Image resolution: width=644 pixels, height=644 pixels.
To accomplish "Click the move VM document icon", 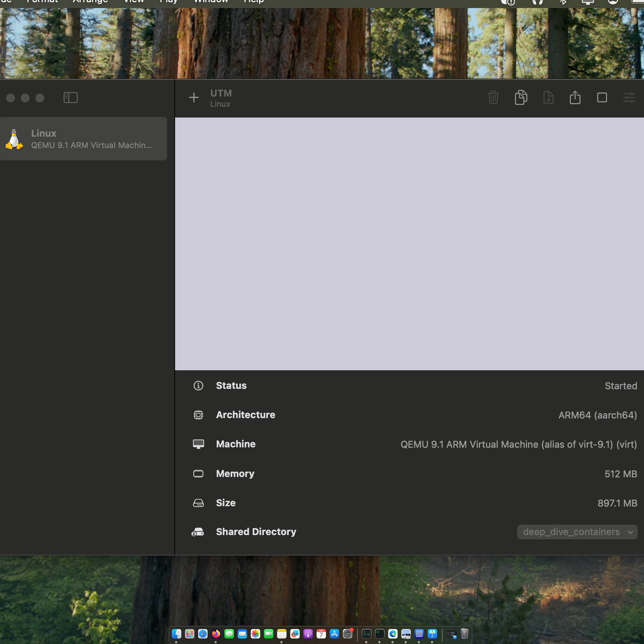I will (x=548, y=98).
